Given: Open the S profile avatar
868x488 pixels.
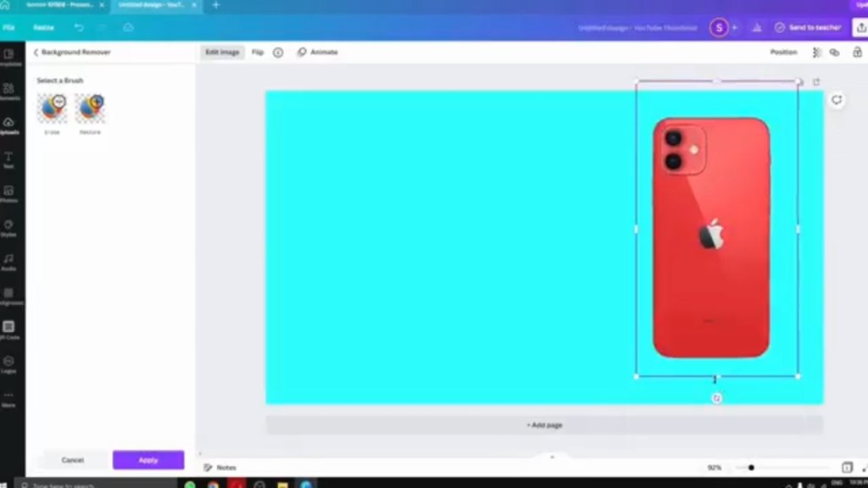Looking at the screenshot, I should coord(719,27).
